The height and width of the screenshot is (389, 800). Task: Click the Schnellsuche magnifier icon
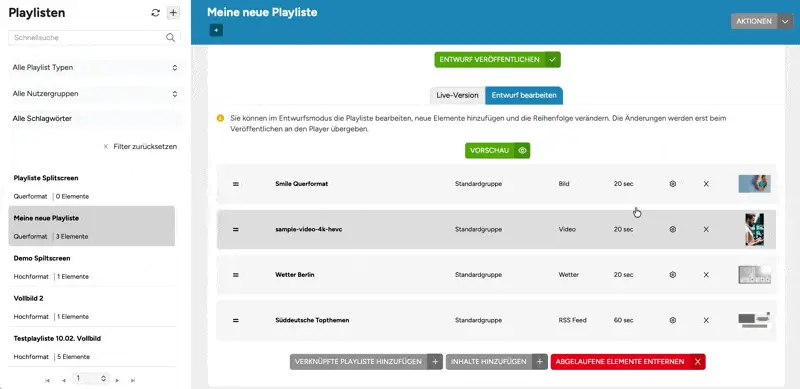coord(170,37)
